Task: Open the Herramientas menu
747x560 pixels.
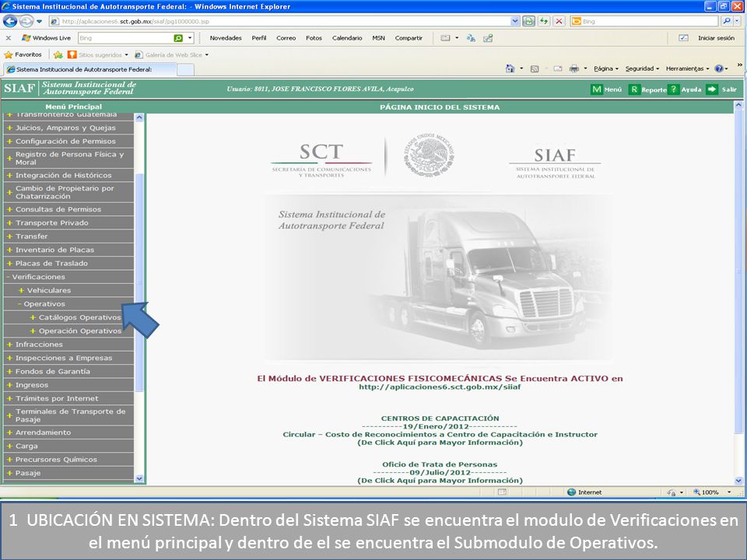Action: 687,68
